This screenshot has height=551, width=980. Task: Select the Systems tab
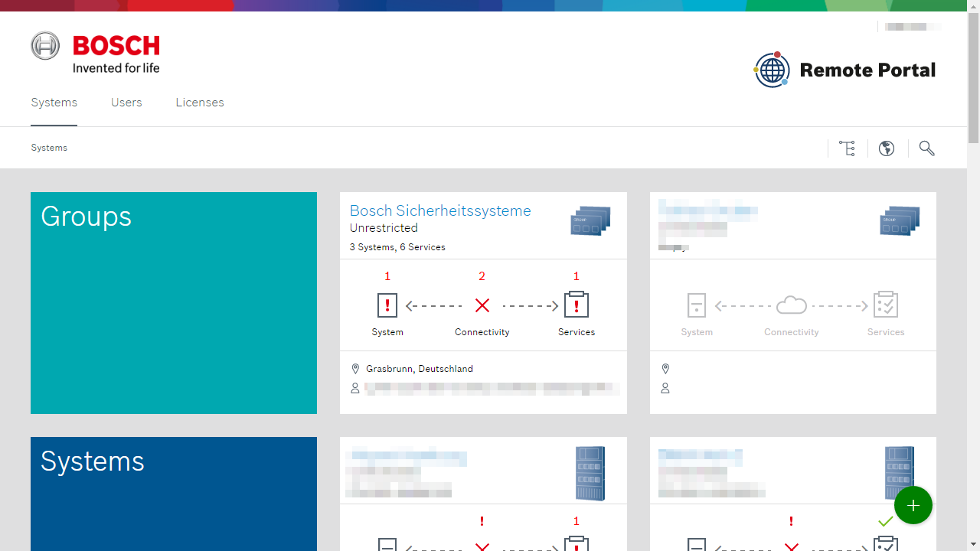(x=54, y=103)
